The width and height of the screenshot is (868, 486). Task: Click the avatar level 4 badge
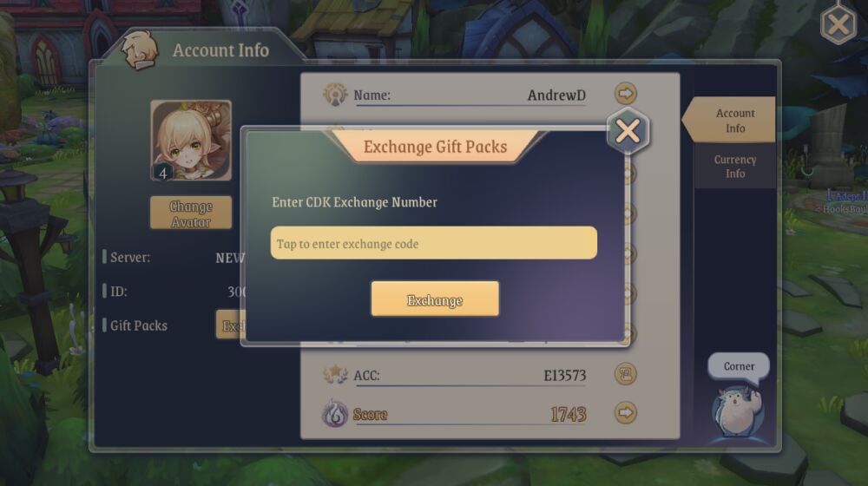click(x=163, y=173)
